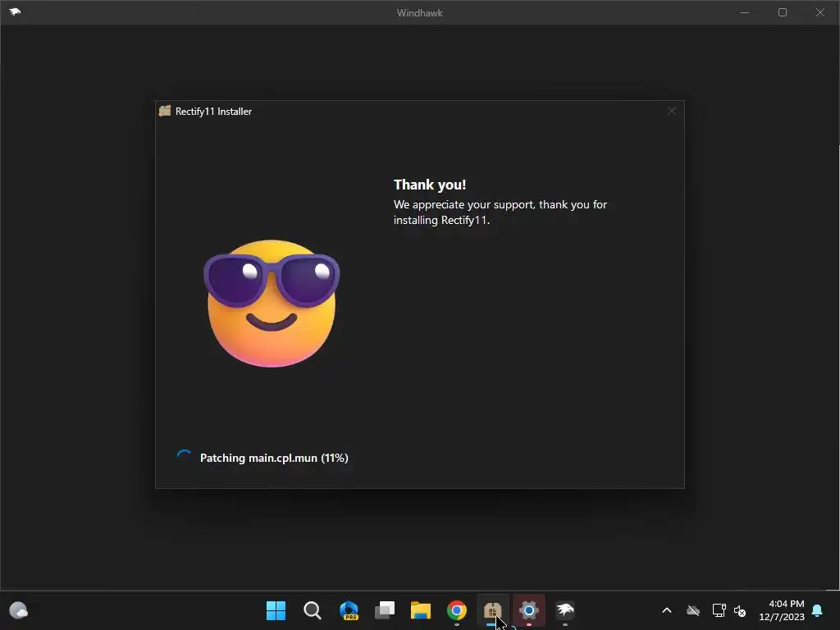840x630 pixels.
Task: Open network status tray icon
Action: (719, 610)
